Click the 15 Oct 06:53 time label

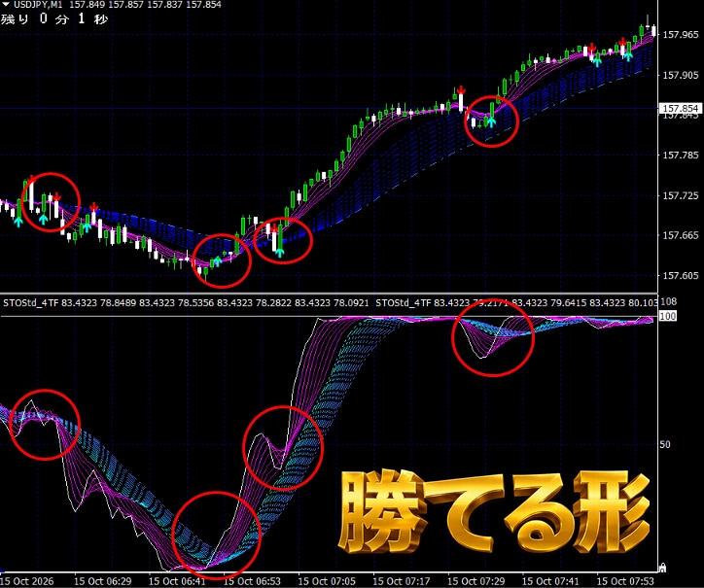pyautogui.click(x=252, y=581)
